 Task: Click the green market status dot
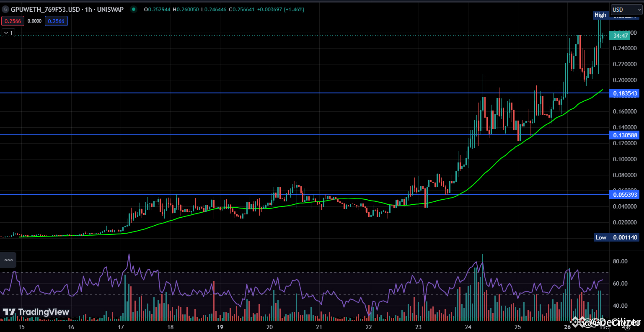coord(133,9)
